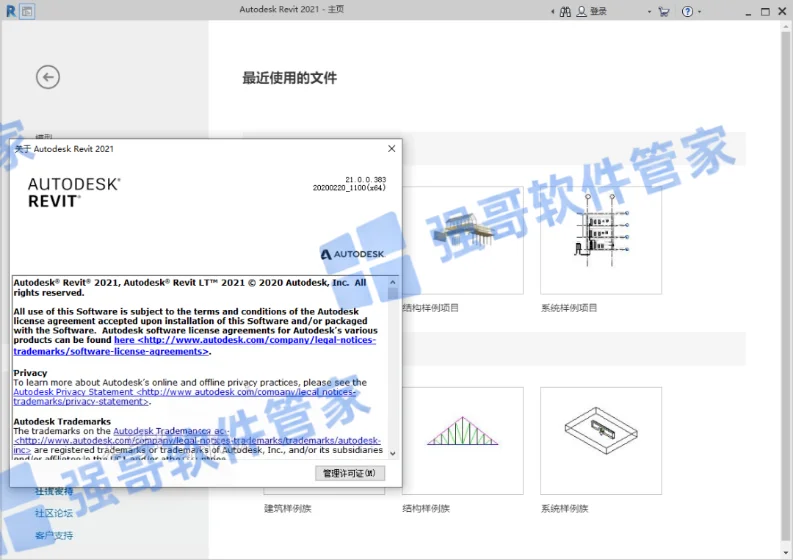Click the build text 20200220_1100(x64)
Image resolution: width=793 pixels, height=560 pixels.
[349, 188]
